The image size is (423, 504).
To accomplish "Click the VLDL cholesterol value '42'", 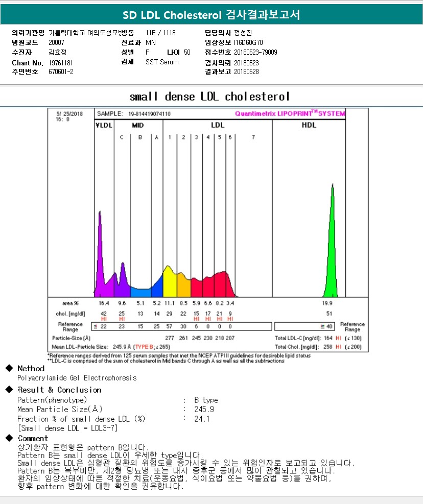I will (x=104, y=314).
